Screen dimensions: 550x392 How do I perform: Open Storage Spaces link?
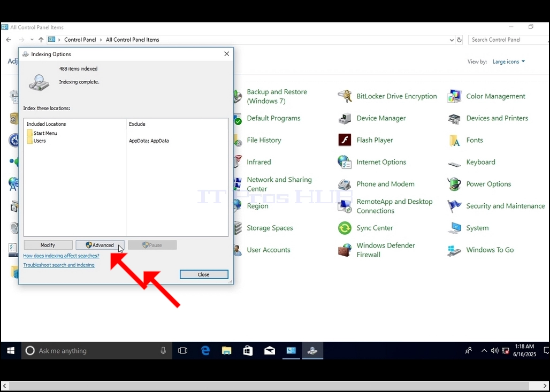pyautogui.click(x=270, y=228)
